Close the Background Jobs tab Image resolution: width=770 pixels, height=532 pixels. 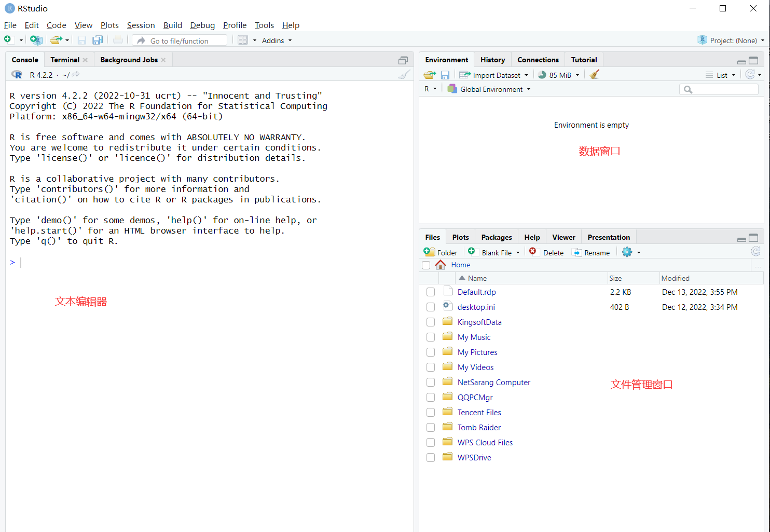pyautogui.click(x=163, y=60)
